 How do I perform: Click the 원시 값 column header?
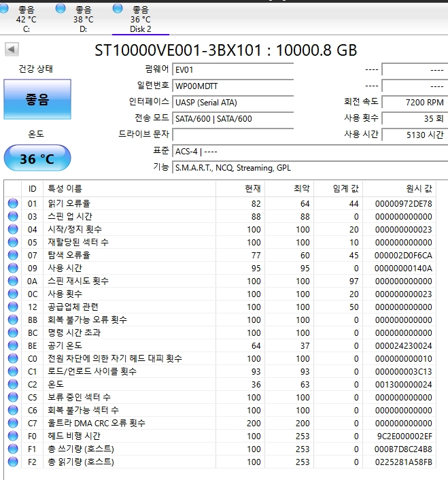399,188
